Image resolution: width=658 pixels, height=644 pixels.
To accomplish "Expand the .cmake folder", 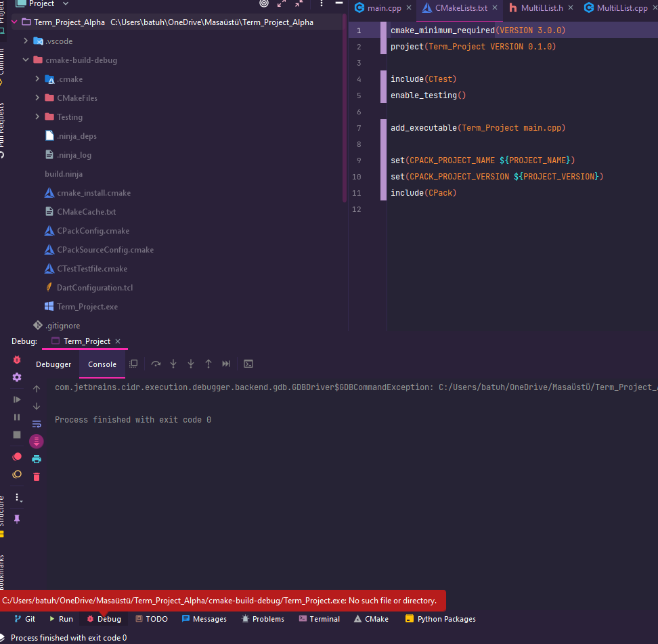I will (x=37, y=79).
